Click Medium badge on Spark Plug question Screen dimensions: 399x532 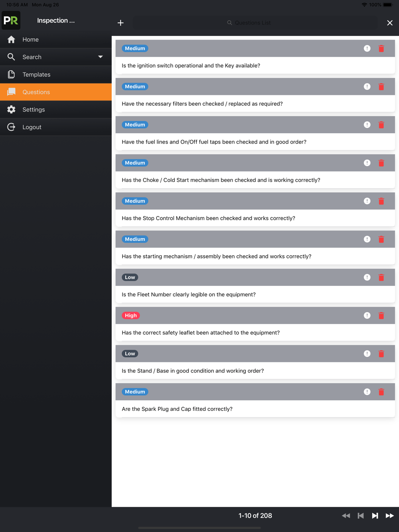click(135, 392)
